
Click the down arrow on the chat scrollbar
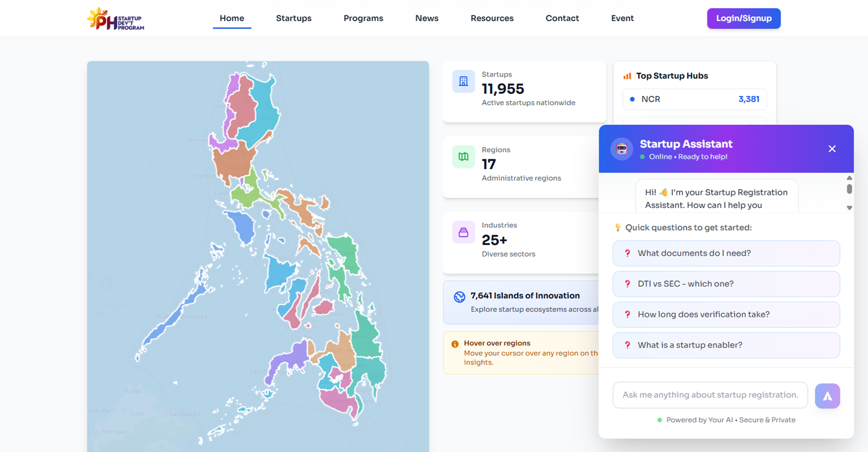(850, 208)
